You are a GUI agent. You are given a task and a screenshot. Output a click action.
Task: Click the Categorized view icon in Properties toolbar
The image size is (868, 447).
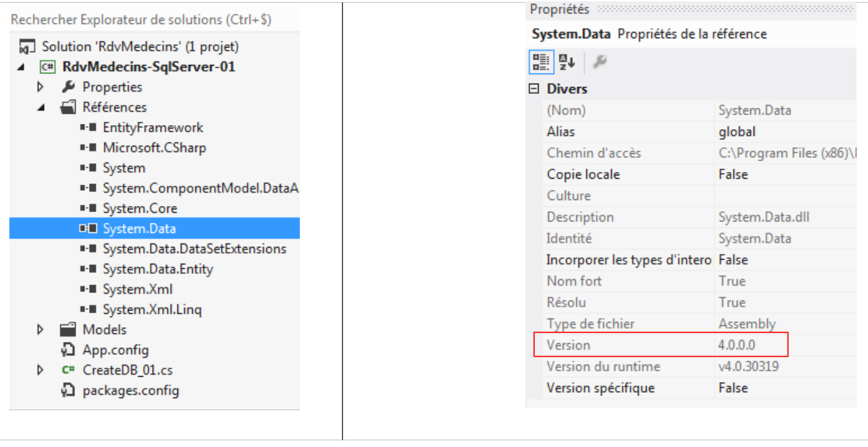point(541,62)
